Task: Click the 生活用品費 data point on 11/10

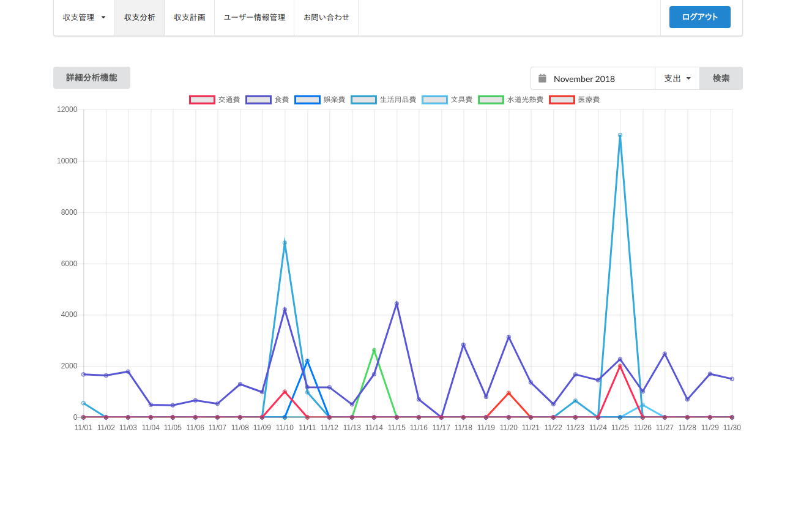Action: pos(285,243)
